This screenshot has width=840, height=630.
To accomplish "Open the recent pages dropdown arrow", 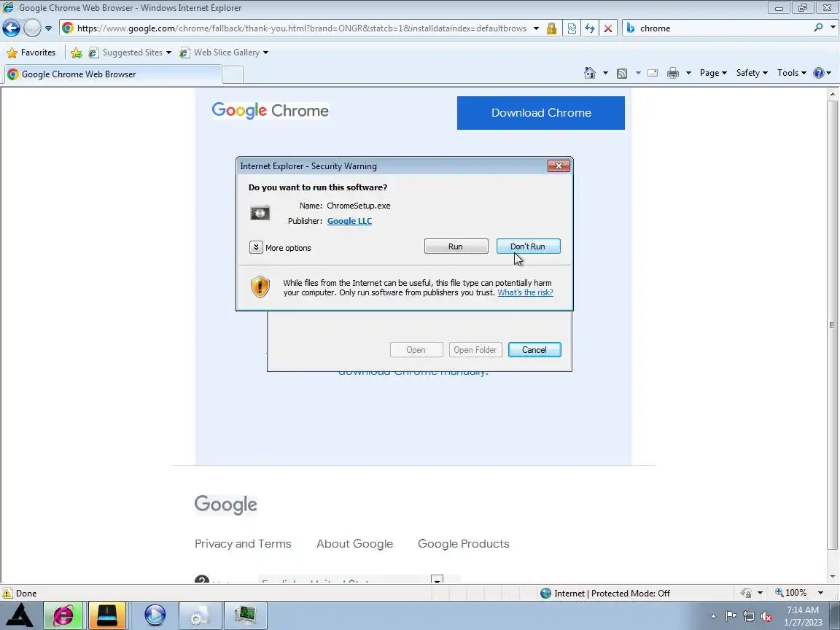I will tap(48, 28).
